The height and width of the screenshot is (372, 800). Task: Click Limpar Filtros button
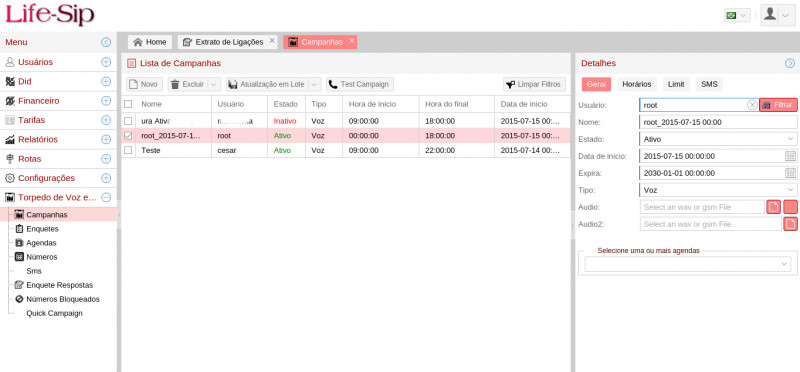[x=534, y=84]
